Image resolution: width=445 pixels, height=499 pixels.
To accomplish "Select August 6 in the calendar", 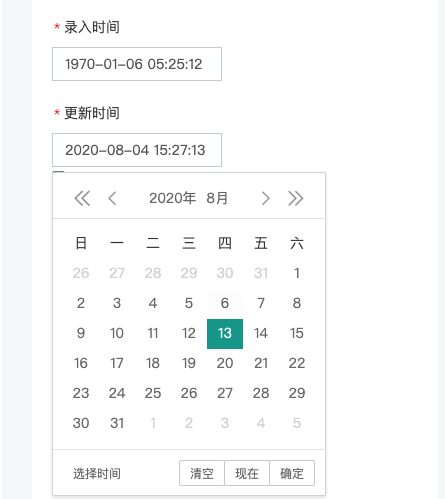I will pyautogui.click(x=225, y=304).
